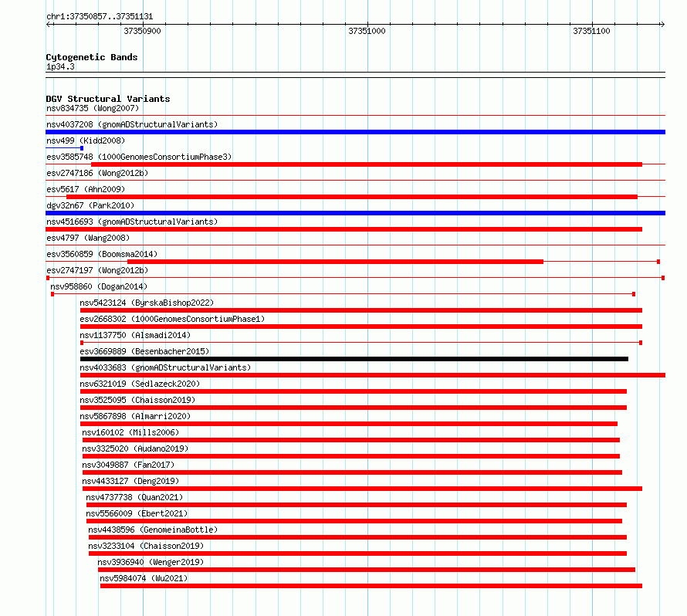This screenshot has height=616, width=687.
Task: Open the nsv5867898 (Almarri2020) label
Action: coord(135,416)
